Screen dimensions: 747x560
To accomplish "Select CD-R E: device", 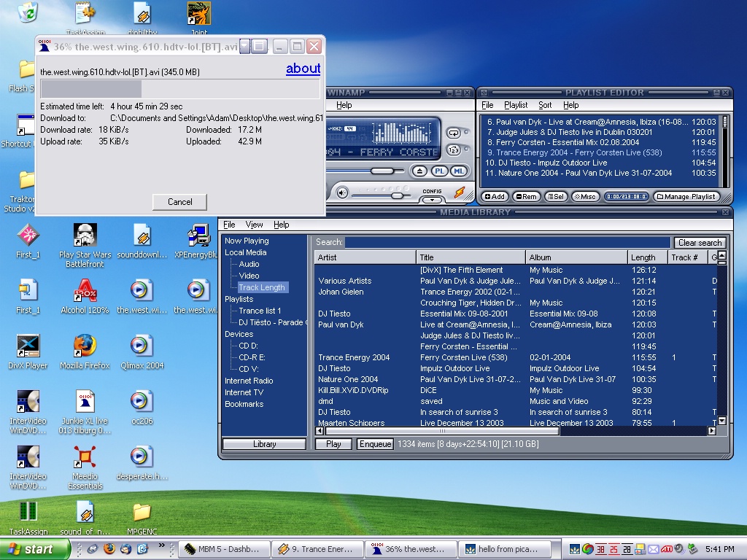I will 252,357.
